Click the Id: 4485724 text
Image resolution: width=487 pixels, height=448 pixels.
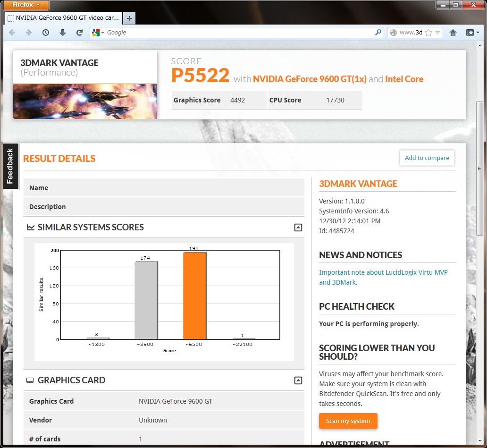(x=336, y=231)
